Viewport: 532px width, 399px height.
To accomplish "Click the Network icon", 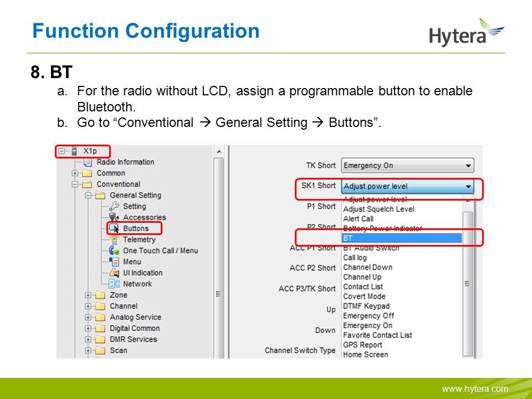I will pos(114,284).
